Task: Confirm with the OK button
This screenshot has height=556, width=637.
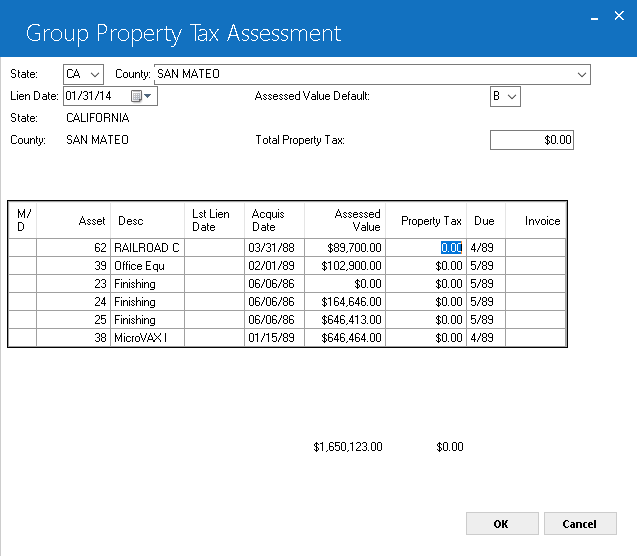Action: [502, 524]
